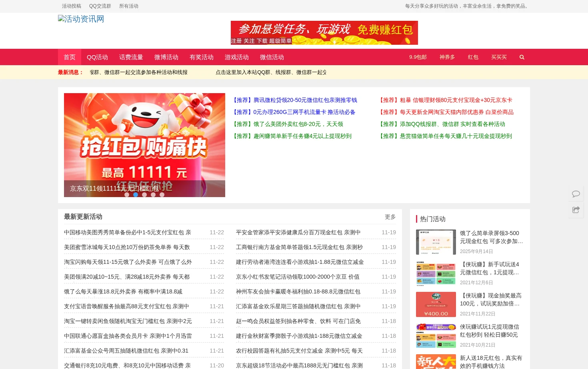Open the search magnifier icon in navbar
The height and width of the screenshot is (369, 588).
click(522, 57)
